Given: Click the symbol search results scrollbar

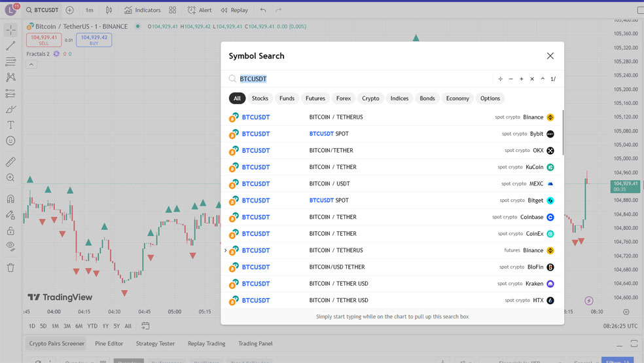Looking at the screenshot, I should point(563,133).
